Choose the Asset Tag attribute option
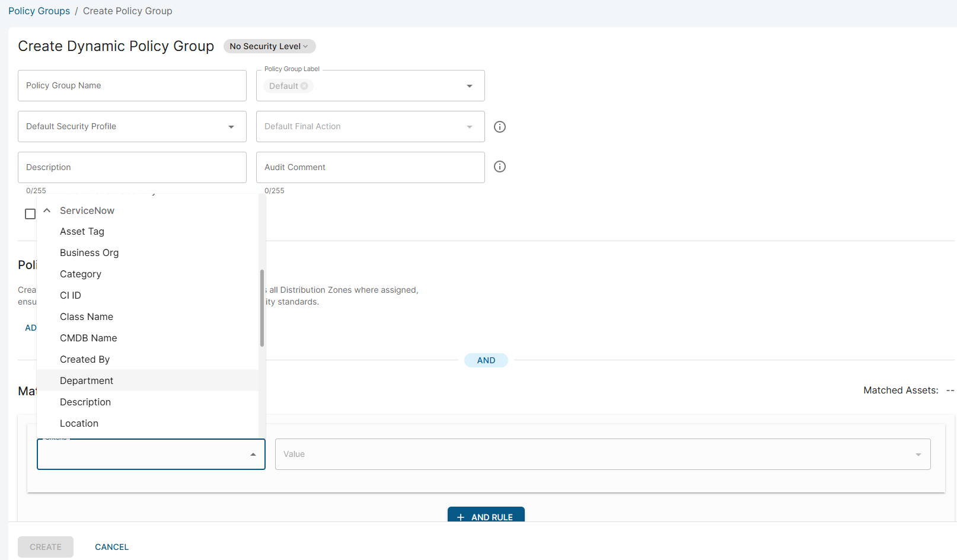This screenshot has height=560, width=957. pyautogui.click(x=82, y=231)
